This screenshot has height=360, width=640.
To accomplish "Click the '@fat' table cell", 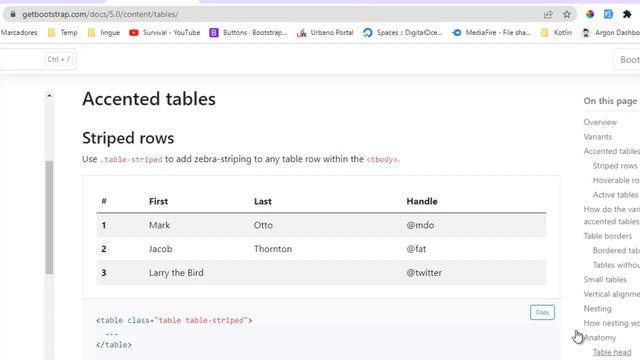I will pos(416,249).
